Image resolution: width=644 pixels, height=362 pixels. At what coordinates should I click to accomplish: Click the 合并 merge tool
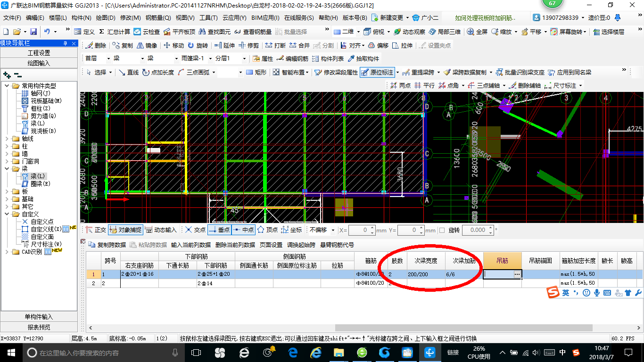click(299, 46)
